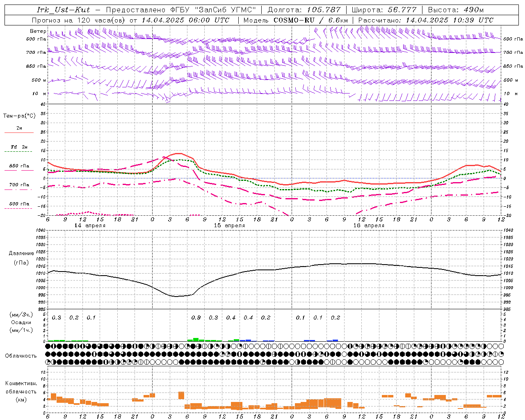
Task: Click the tallest green precipitation bar
Action: point(196,340)
